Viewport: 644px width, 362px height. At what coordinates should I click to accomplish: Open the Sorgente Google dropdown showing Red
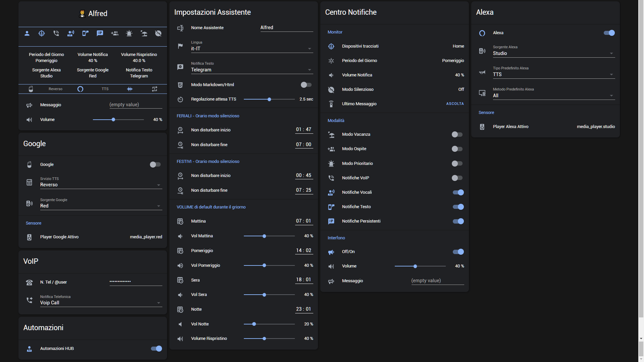[x=101, y=203]
